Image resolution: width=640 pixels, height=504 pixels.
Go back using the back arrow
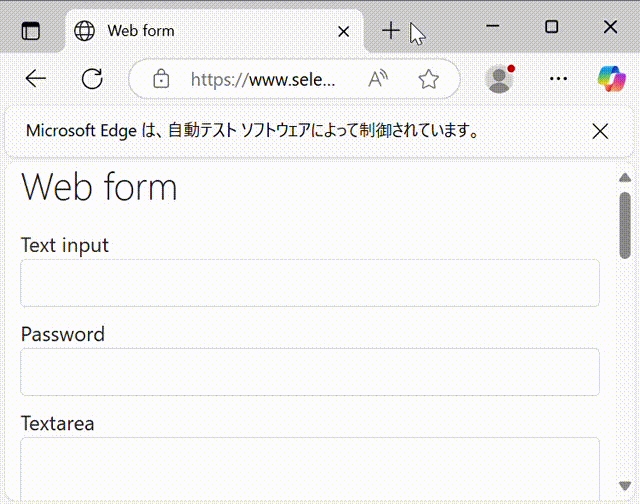click(x=36, y=78)
